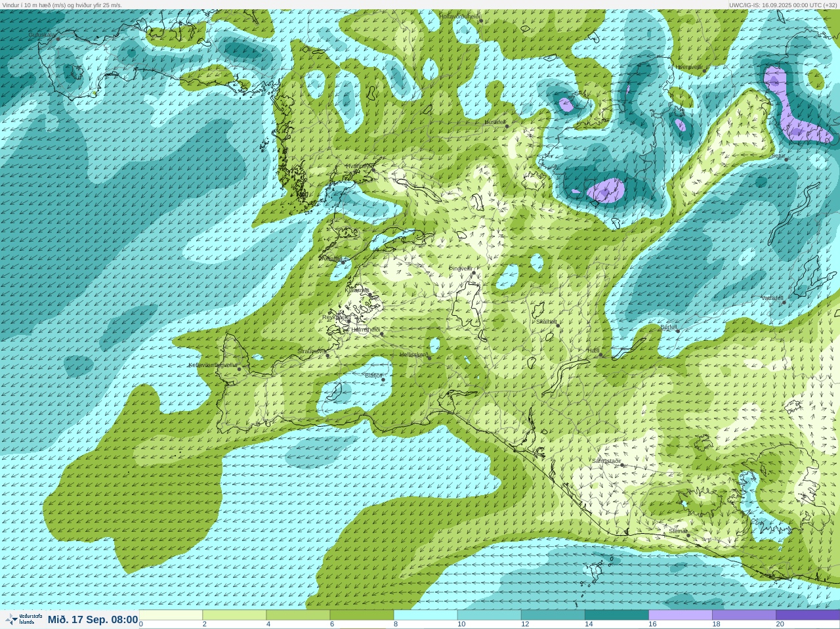Screen dimensions: 840x629
Task: Click the Straumsvík station label
Action: (312, 351)
